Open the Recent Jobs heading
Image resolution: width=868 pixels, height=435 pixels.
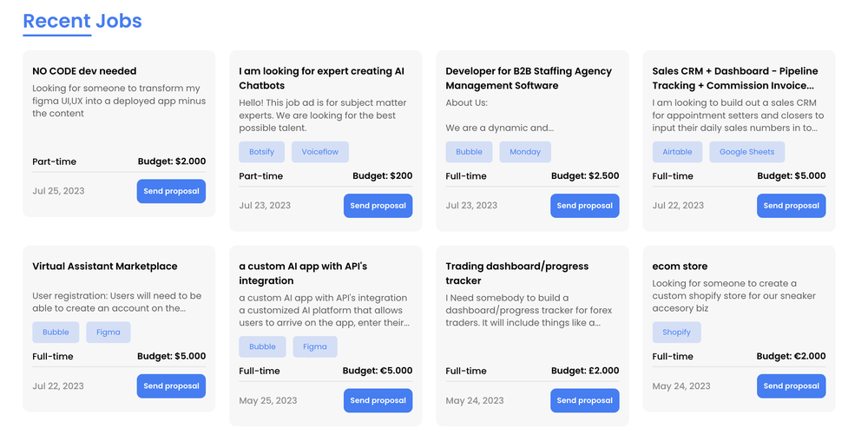coord(82,21)
